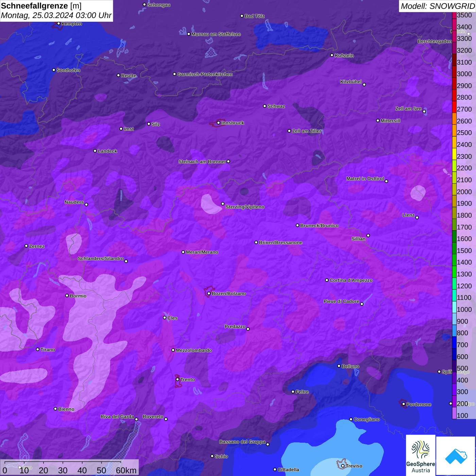Screen dimensions: 476x476
Task: Click the "Schneefallgrenze [m]" map title
Action: pos(41,6)
